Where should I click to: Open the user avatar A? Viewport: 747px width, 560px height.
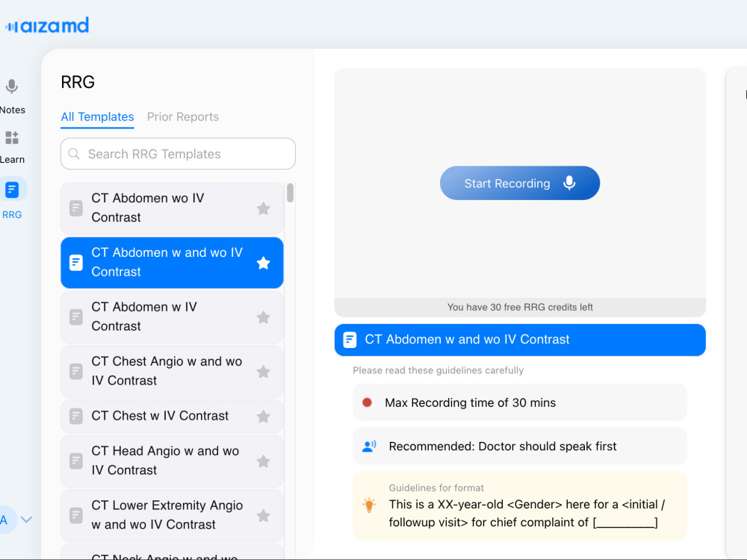(6, 520)
